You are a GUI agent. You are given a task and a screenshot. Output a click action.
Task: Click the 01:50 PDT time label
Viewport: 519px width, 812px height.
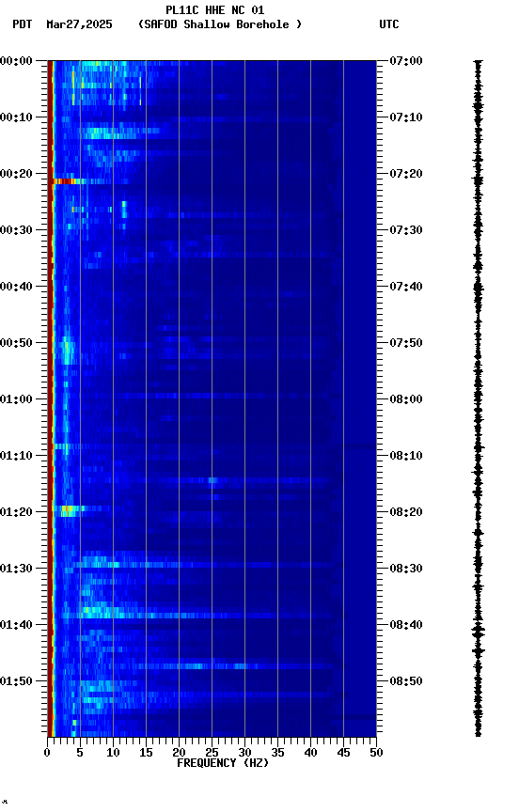click(x=16, y=682)
